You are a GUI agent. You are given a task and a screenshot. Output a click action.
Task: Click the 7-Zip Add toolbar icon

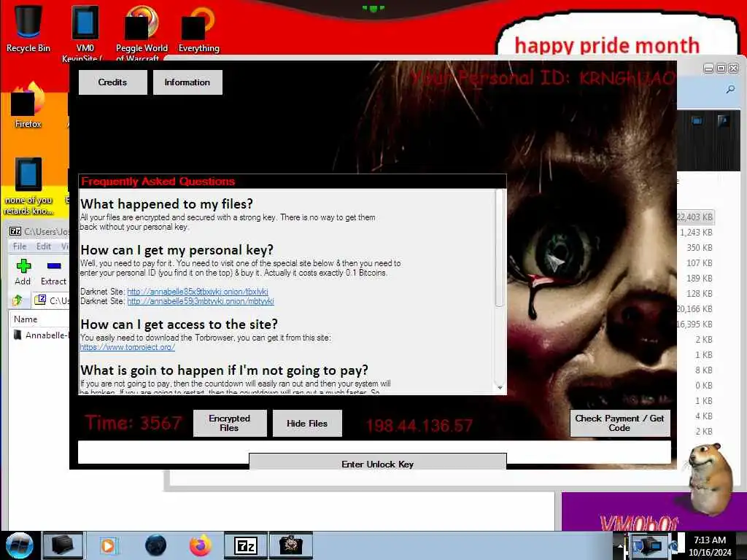pos(23,272)
